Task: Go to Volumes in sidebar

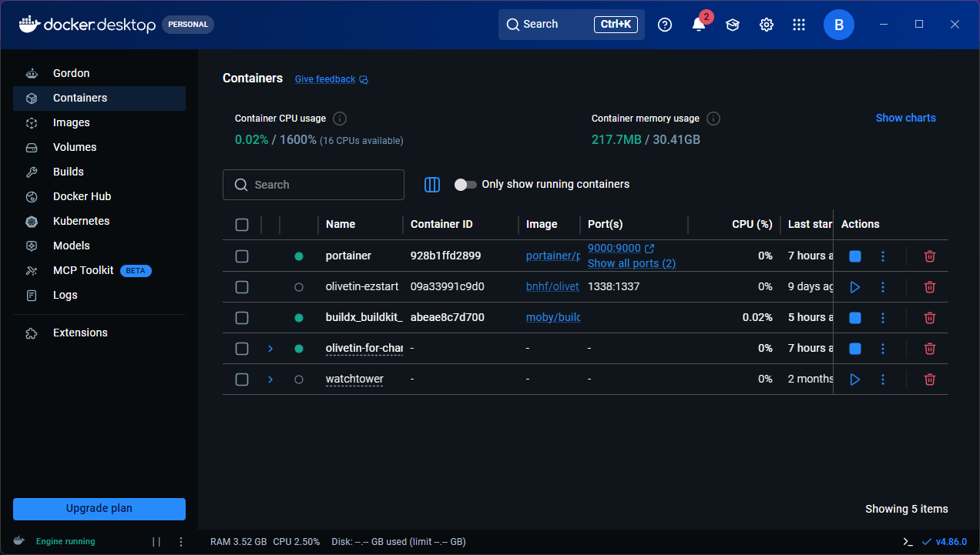Action: (99, 148)
